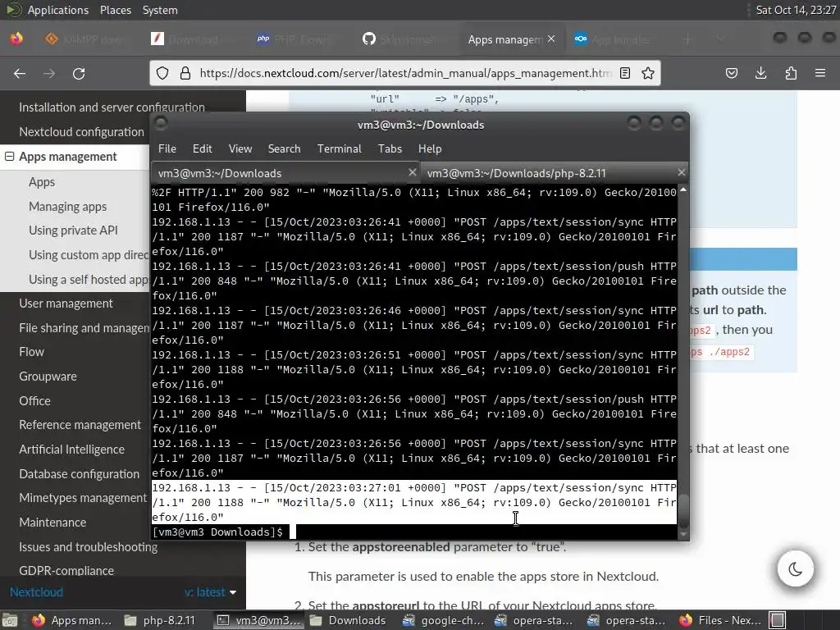Switch to Files - Nextcloud taskbar item
This screenshot has width=840, height=630.
point(720,620)
